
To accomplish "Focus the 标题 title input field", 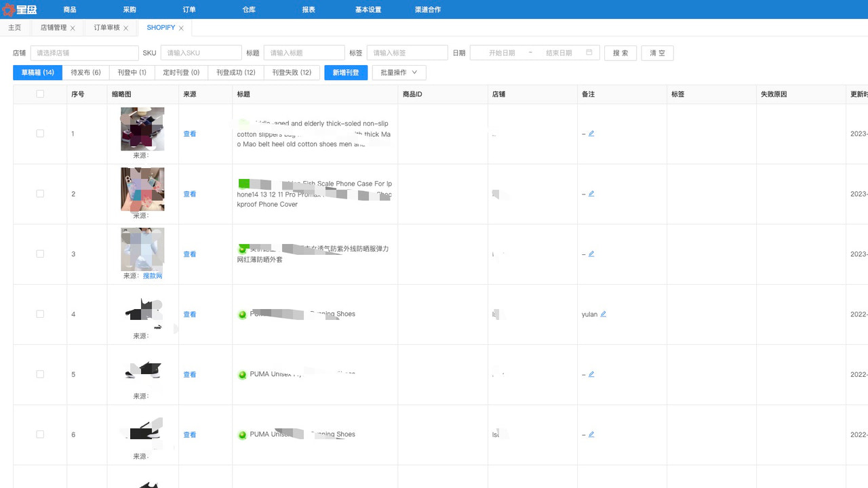I will (x=304, y=53).
